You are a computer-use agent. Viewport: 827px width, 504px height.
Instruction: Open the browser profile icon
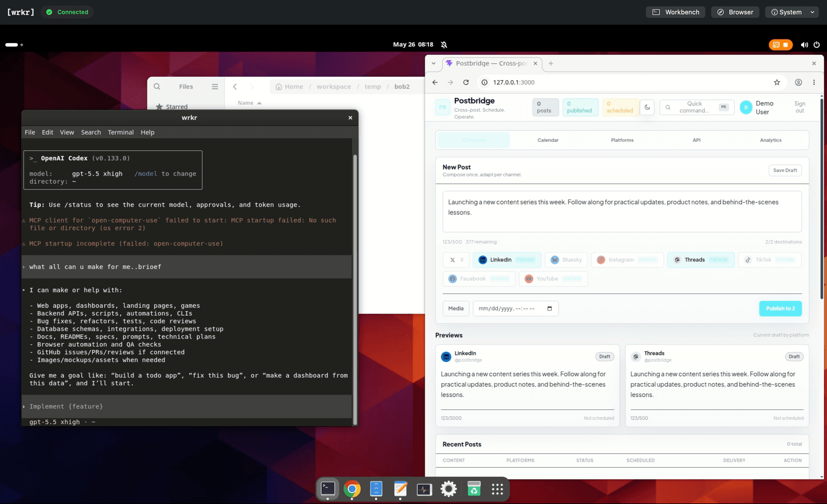(799, 82)
